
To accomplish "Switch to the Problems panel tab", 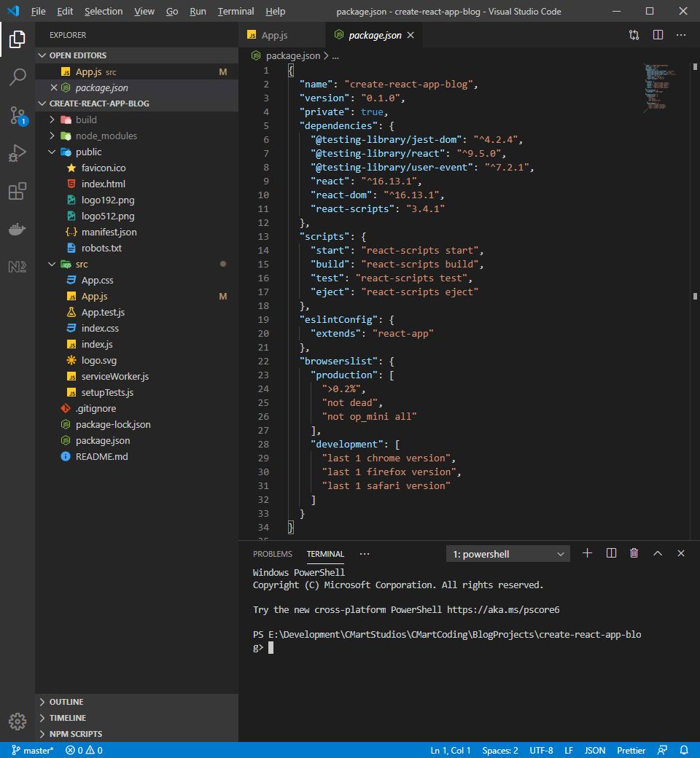I will (x=273, y=554).
